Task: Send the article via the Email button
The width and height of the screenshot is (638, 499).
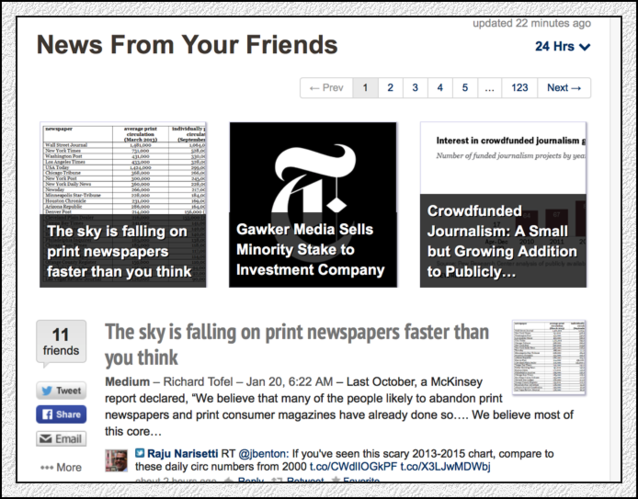Action: (x=60, y=439)
